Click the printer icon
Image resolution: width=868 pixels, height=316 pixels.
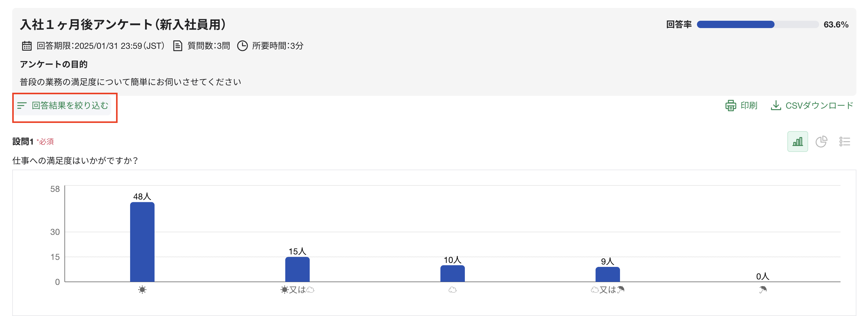pyautogui.click(x=731, y=106)
